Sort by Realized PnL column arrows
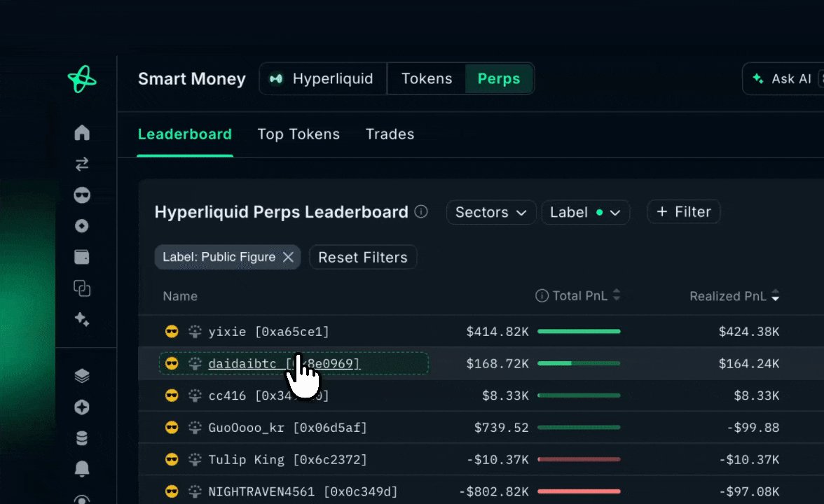Screen dimensions: 824x504 (775, 295)
